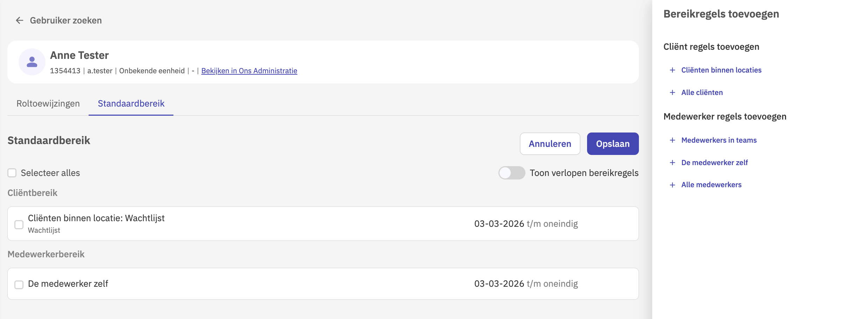
Task: Check the Selecteer alles checkbox
Action: coord(12,173)
